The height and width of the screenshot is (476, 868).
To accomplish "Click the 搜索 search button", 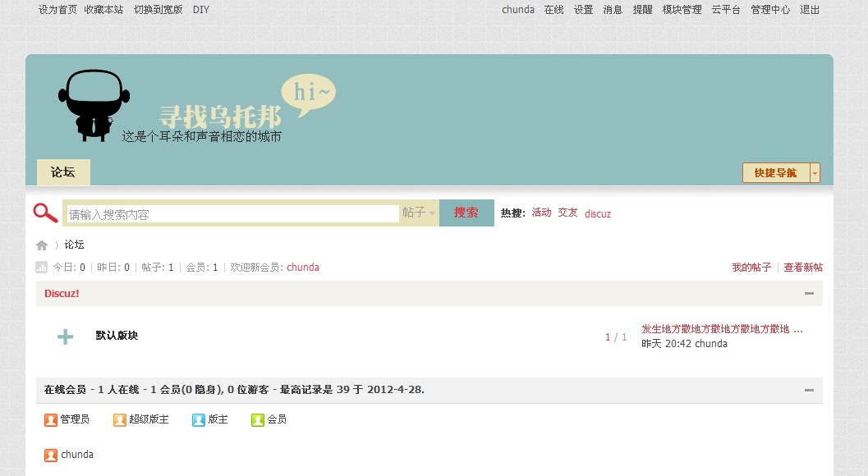I will [x=466, y=213].
